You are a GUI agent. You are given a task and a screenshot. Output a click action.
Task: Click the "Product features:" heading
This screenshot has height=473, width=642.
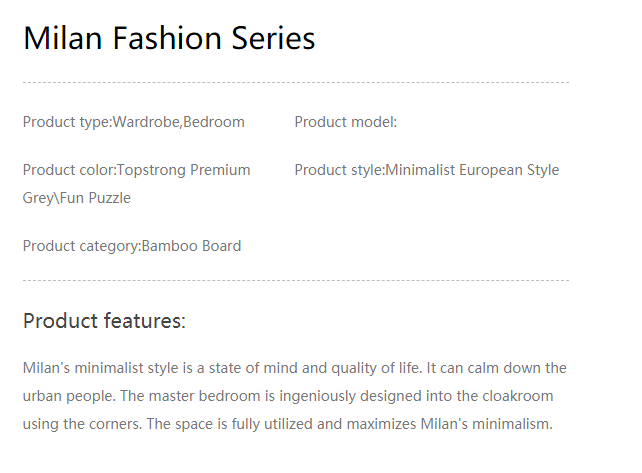click(104, 321)
